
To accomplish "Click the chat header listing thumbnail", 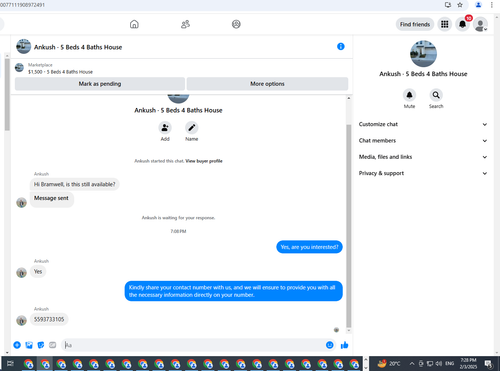I will 23,47.
